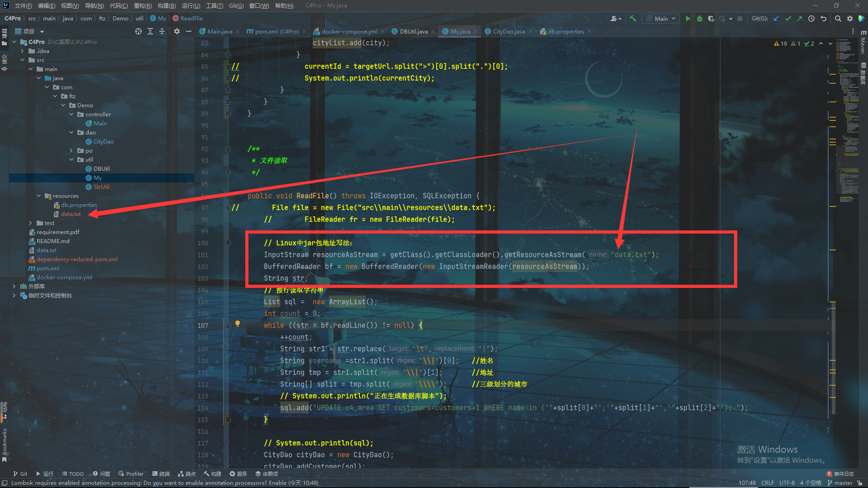Image resolution: width=868 pixels, height=488 pixels.
Task: Click CRLF line separator indicator
Action: click(768, 483)
